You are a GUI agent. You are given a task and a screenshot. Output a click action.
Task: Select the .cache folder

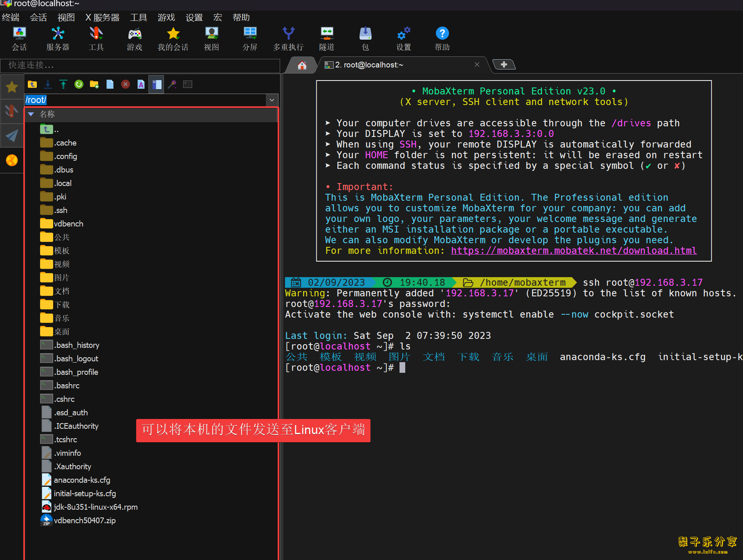pyautogui.click(x=58, y=143)
